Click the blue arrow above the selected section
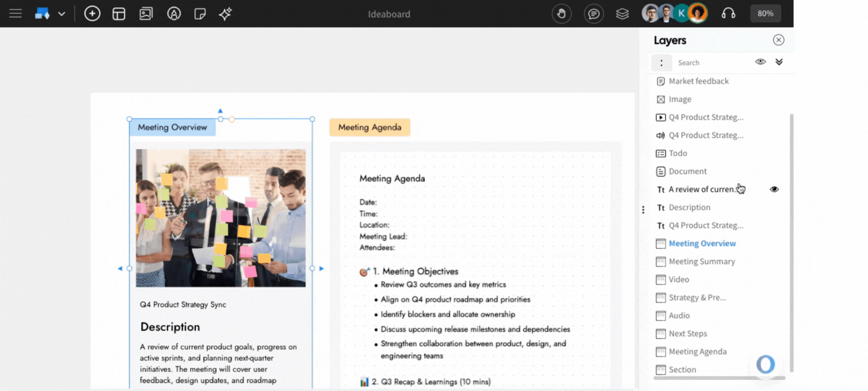Screen dimensions: 868x391 pos(220,111)
